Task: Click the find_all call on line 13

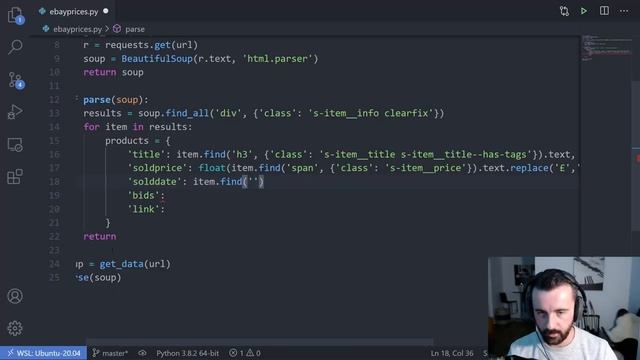Action: pyautogui.click(x=187, y=113)
